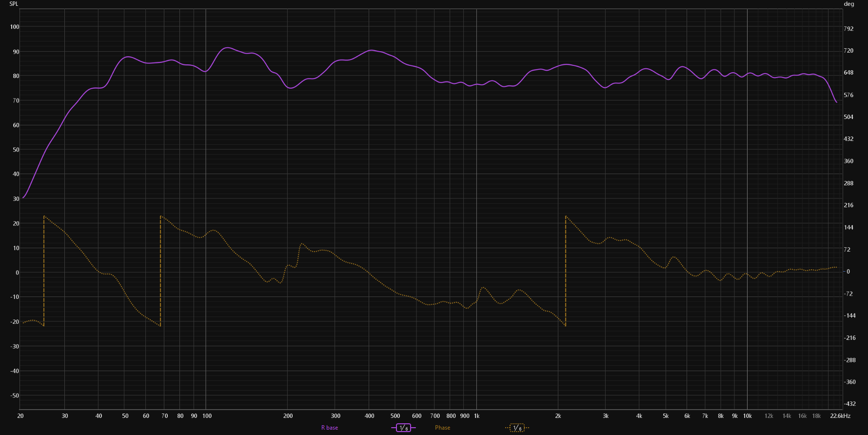Click the "9k" frequency axis label

(x=735, y=416)
